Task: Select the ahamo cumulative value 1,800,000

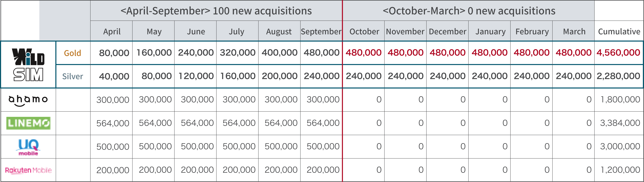Action: point(620,100)
